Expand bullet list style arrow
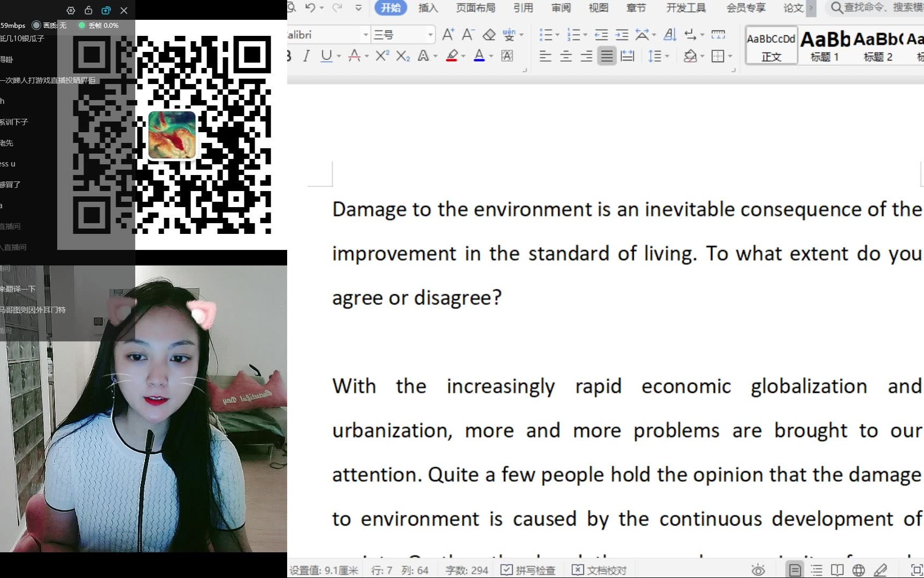This screenshot has height=578, width=924. pyautogui.click(x=557, y=35)
